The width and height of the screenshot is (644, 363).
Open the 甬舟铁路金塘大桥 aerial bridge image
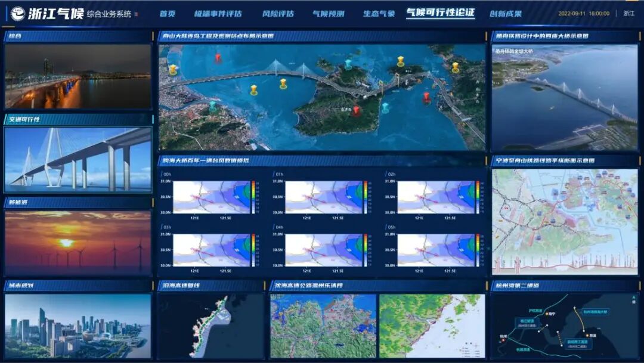565,98
